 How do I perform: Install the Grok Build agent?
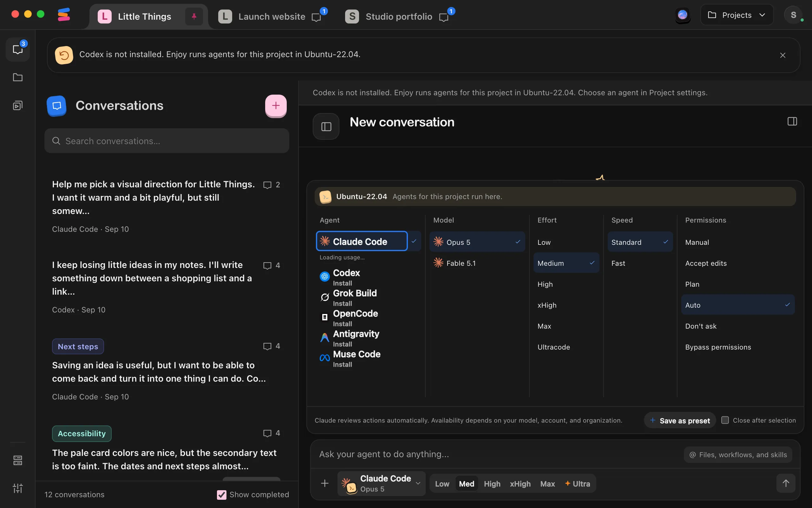tap(342, 304)
